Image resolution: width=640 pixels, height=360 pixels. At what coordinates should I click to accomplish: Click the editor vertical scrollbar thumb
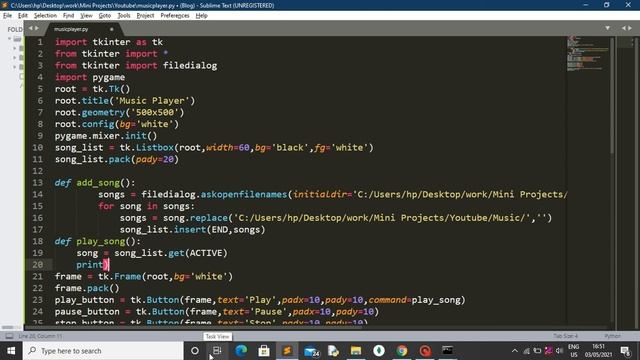coord(612,96)
